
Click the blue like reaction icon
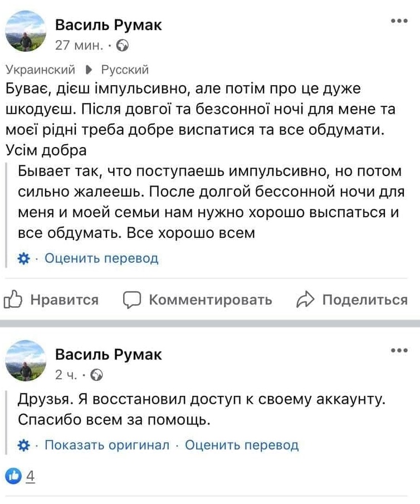coord(13,476)
